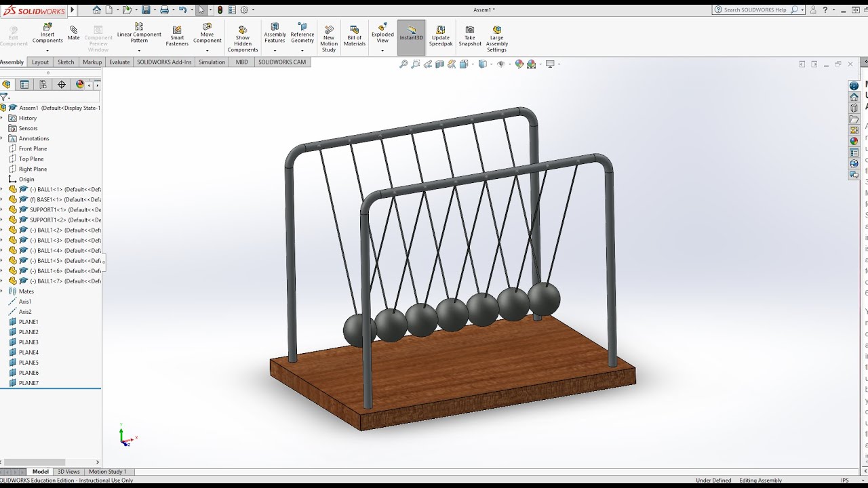Select the Mate tool
Image resolution: width=868 pixels, height=488 pixels.
73,33
